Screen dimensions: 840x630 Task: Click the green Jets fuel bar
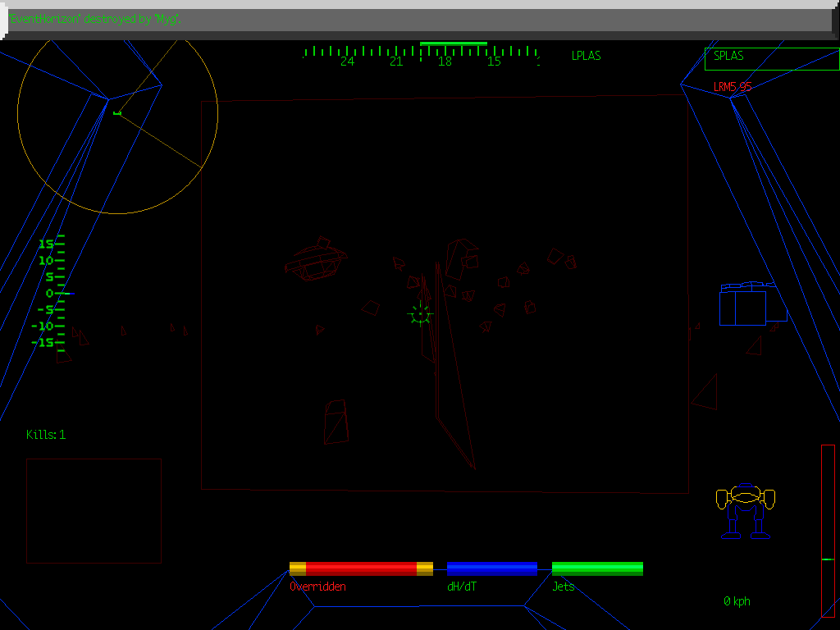[597, 568]
